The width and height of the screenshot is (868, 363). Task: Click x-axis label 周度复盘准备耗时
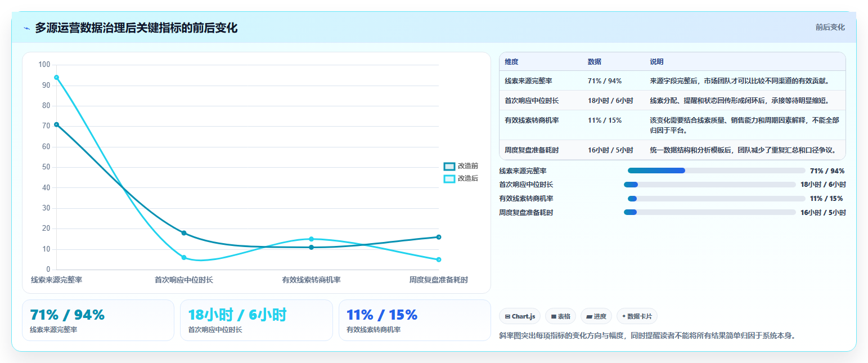click(439, 280)
